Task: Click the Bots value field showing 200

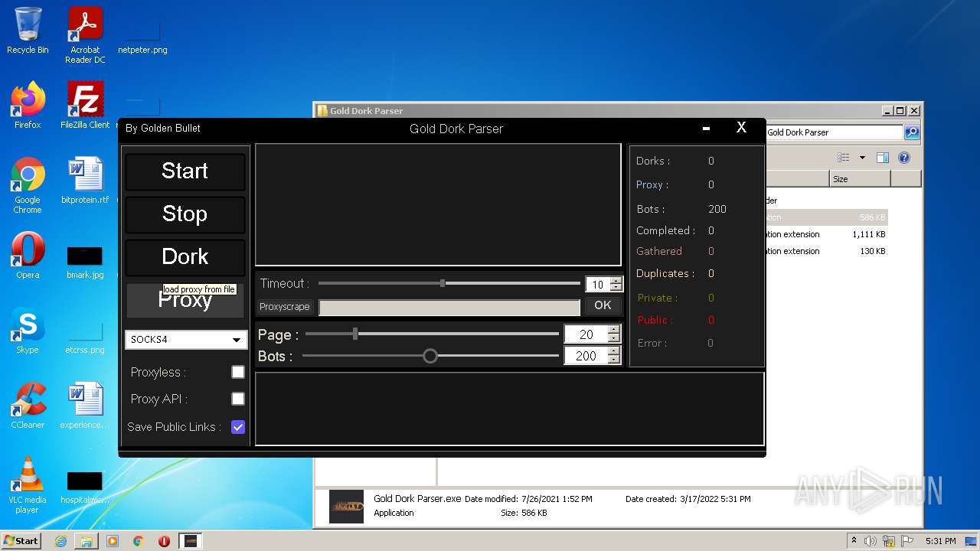Action: point(586,356)
